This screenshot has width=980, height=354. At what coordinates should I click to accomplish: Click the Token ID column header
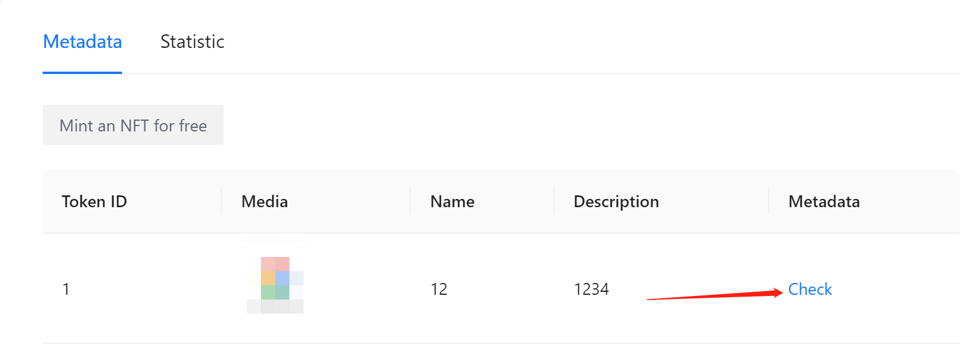[x=94, y=201]
